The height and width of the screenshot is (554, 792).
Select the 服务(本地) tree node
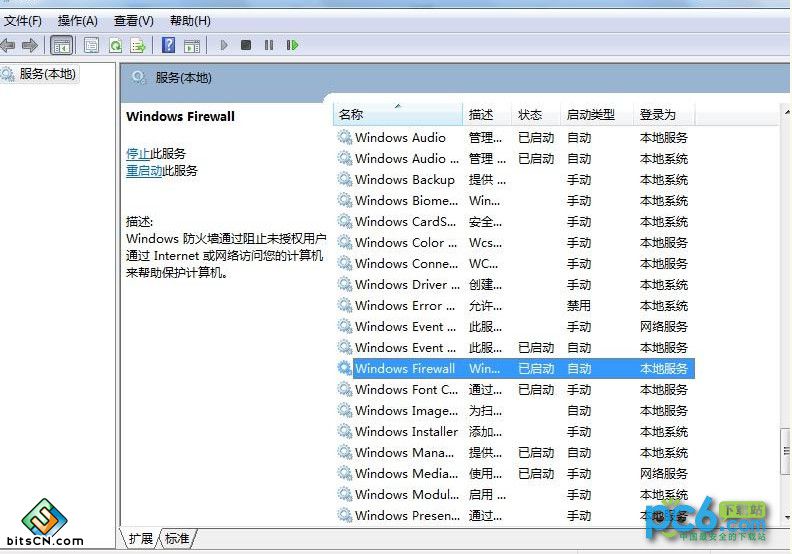39,74
